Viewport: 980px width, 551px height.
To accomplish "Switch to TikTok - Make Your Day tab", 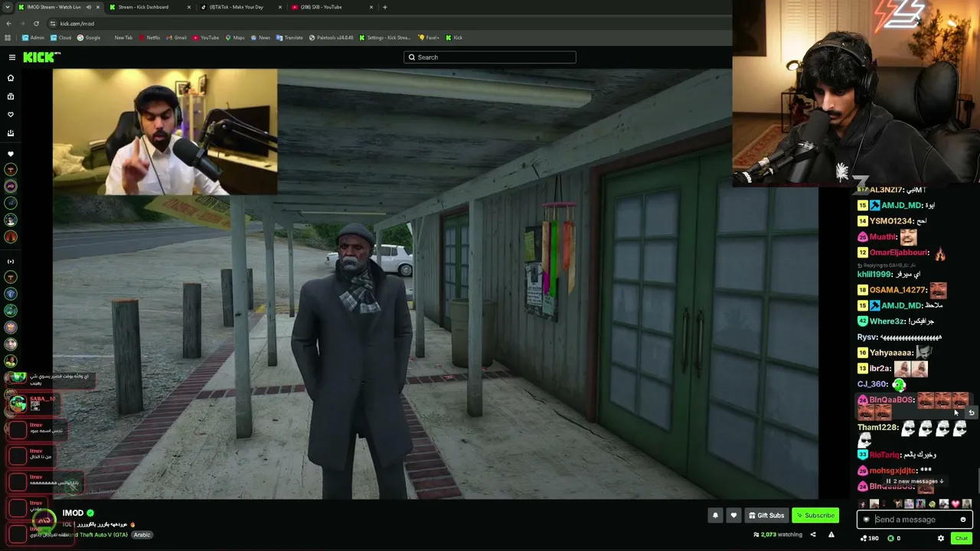I will tap(240, 7).
